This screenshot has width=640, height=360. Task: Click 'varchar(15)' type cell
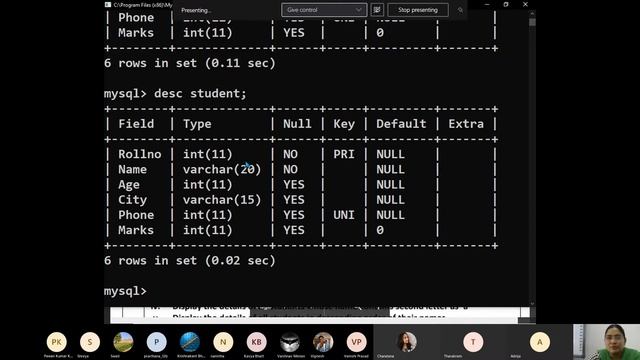pyautogui.click(x=222, y=200)
